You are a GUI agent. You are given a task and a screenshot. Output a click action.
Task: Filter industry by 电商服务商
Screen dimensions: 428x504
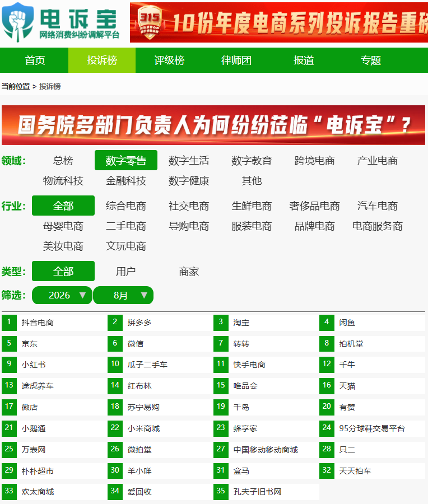pyautogui.click(x=377, y=226)
